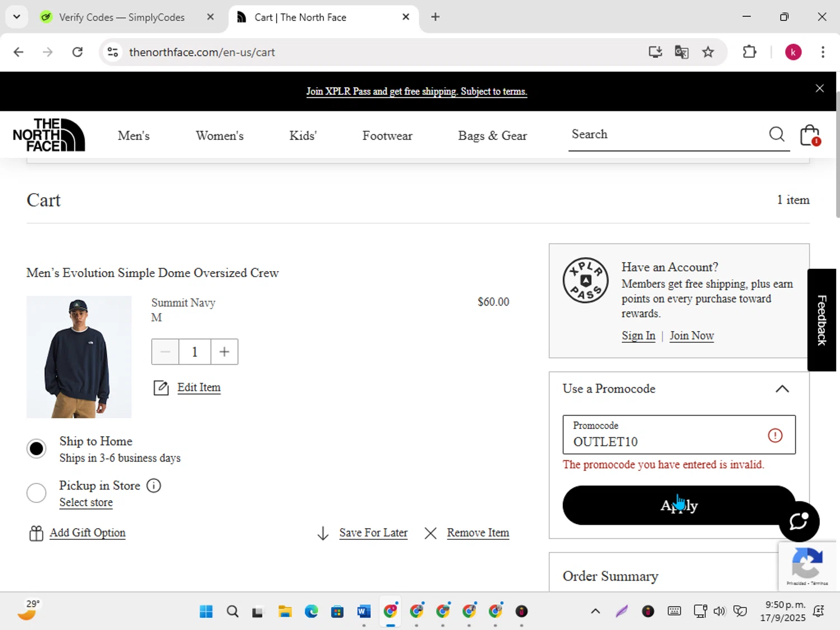Screen dimensions: 840x630
Task: Click the XPLR Pass badge logo
Action: coord(585,280)
